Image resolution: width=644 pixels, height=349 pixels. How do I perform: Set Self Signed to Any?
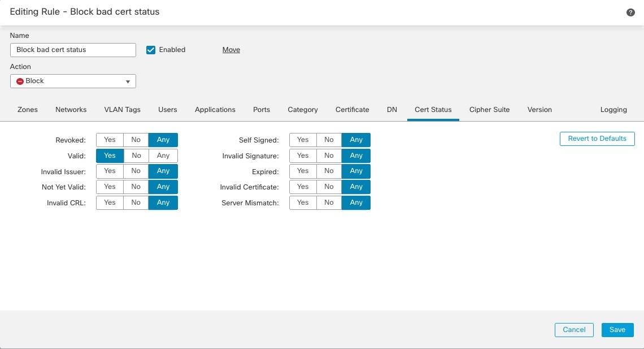(x=356, y=140)
